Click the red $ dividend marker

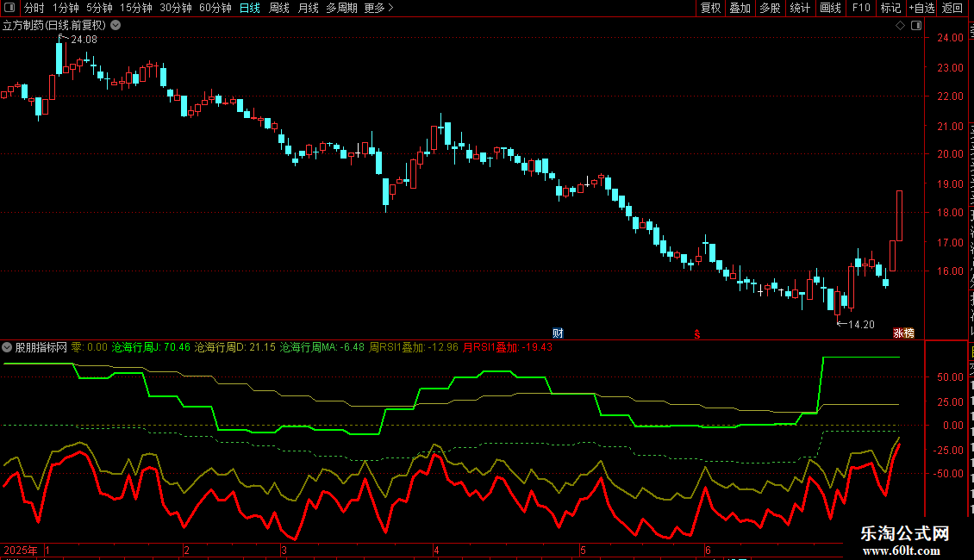point(697,334)
